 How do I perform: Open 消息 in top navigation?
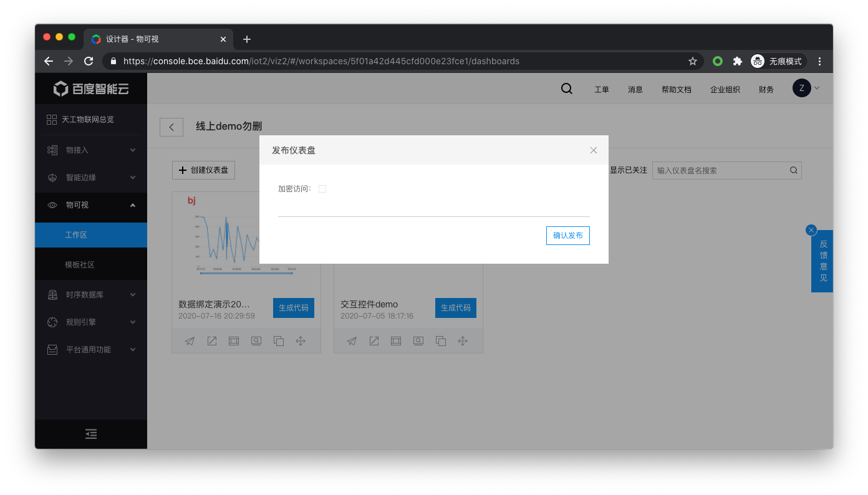[635, 90]
